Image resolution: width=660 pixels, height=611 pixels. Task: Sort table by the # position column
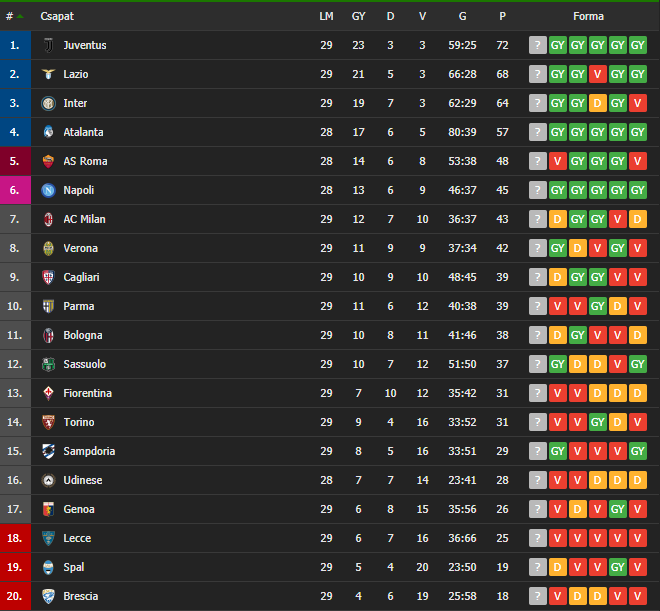tap(11, 16)
